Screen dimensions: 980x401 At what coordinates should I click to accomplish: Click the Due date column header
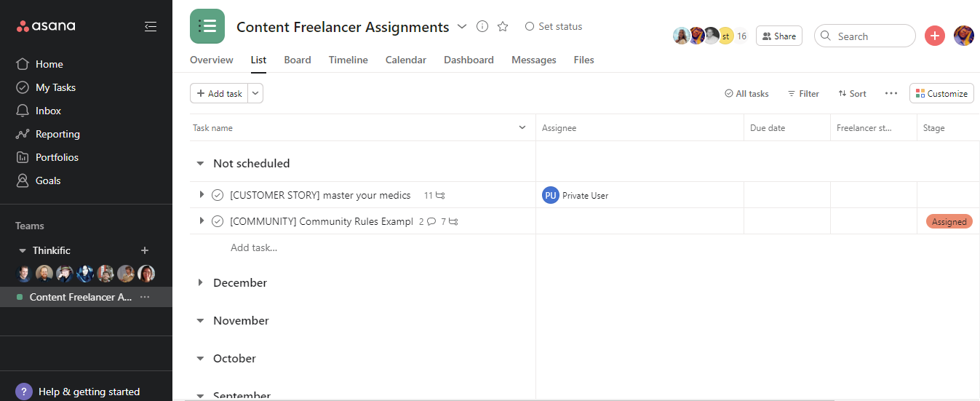[x=787, y=128]
